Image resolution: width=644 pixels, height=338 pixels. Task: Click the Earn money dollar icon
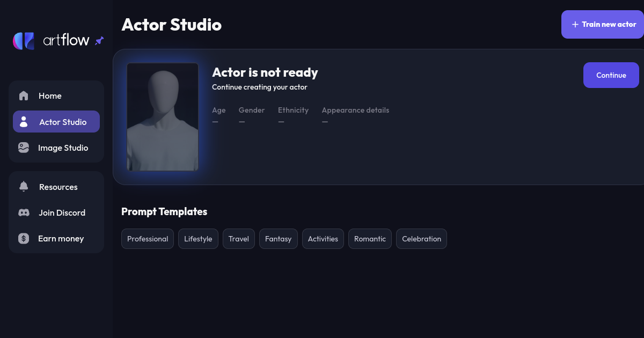[24, 239]
